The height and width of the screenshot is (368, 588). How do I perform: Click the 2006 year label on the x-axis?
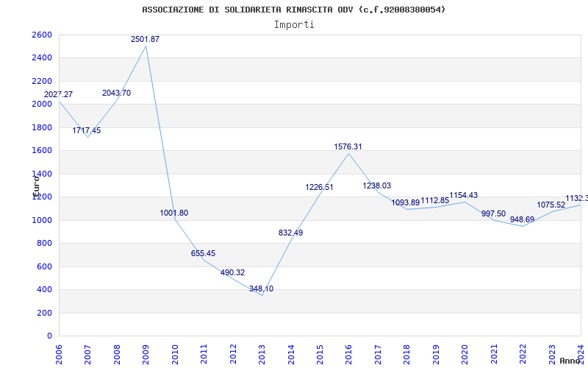59,355
